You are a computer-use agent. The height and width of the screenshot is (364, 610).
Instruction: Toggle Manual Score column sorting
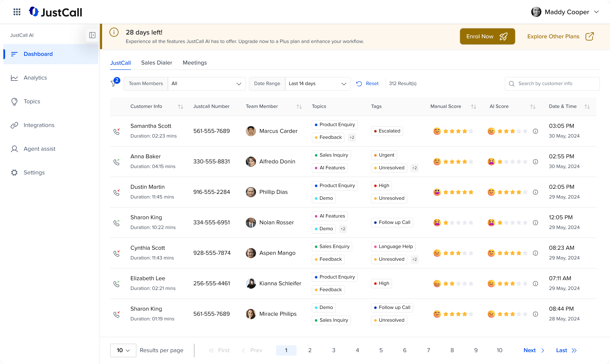[x=474, y=106]
